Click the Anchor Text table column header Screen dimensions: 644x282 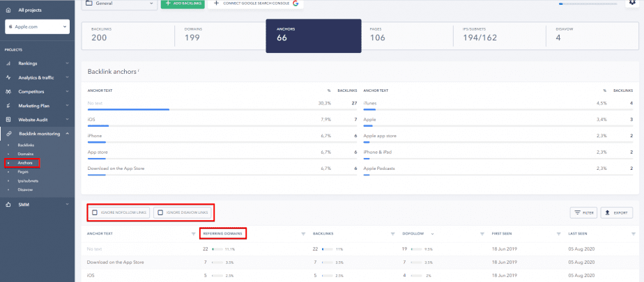100,233
